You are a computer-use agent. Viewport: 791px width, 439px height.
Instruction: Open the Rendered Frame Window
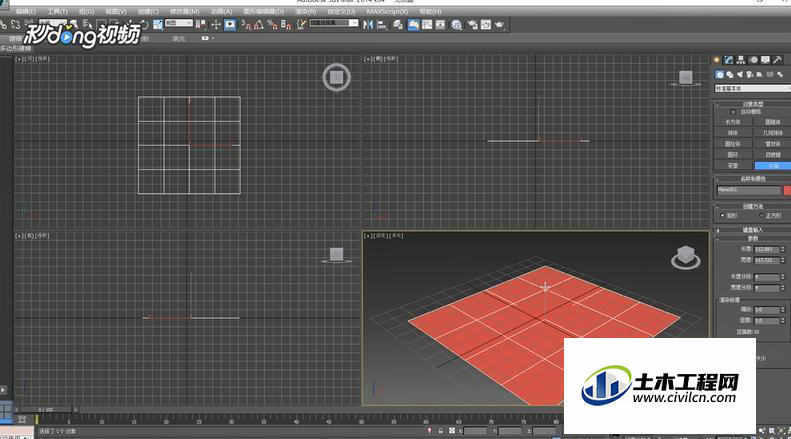pyautogui.click(x=486, y=24)
